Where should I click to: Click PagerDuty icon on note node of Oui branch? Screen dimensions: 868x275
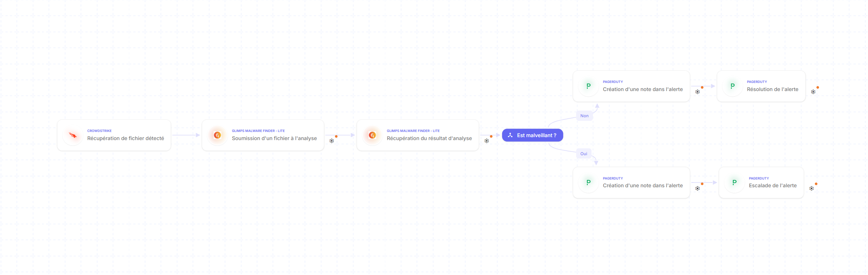588,182
